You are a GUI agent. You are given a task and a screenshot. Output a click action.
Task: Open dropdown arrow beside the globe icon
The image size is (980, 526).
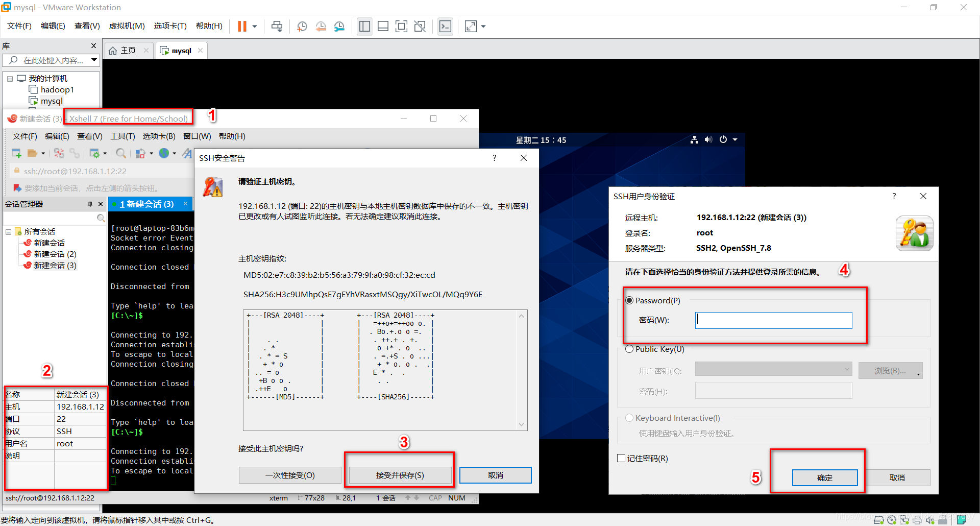pos(175,153)
